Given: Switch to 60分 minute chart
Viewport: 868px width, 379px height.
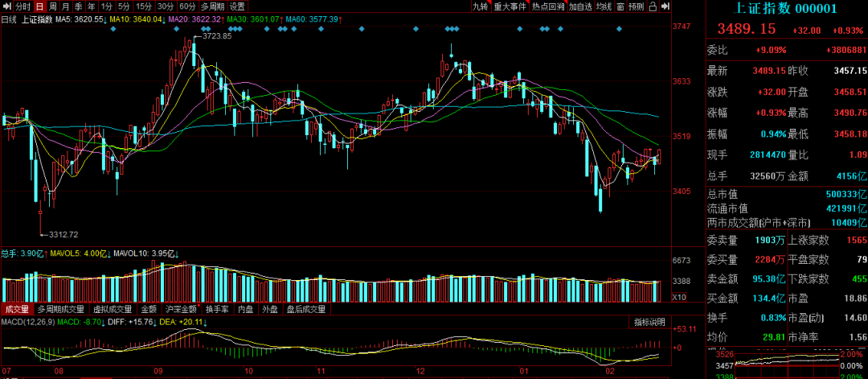Looking at the screenshot, I should coord(187,6).
